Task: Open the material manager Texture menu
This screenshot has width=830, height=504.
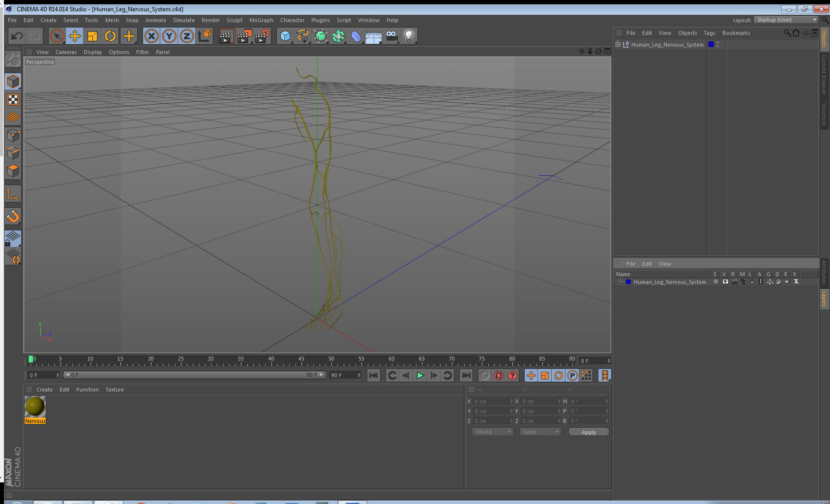Action: (115, 390)
